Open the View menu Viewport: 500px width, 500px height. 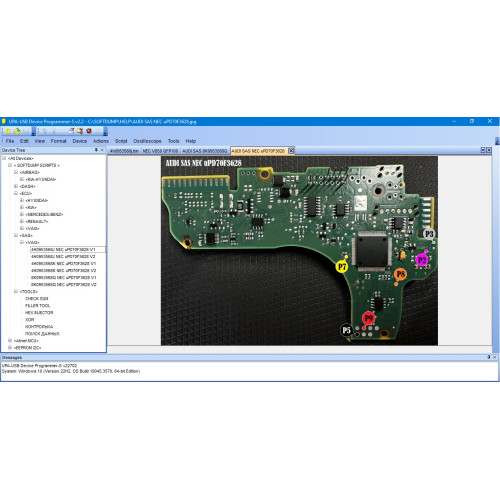40,141
